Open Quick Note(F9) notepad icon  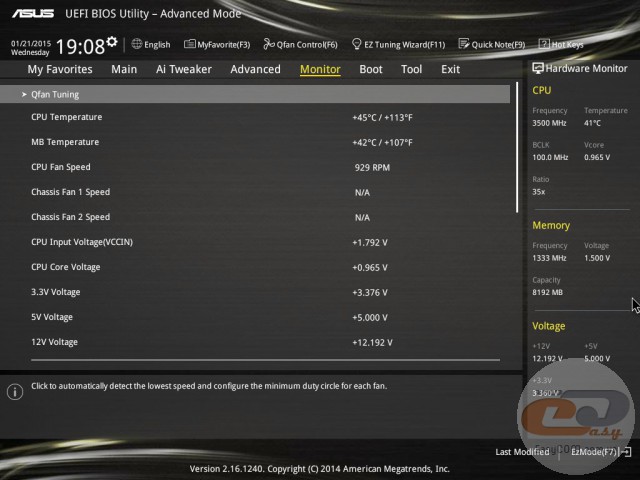click(x=464, y=44)
